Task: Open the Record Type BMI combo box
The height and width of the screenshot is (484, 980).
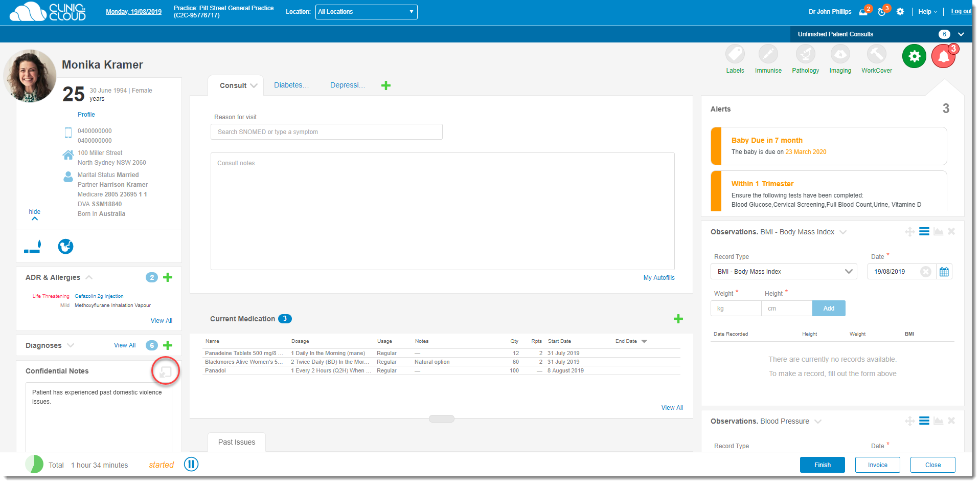Action: (784, 272)
